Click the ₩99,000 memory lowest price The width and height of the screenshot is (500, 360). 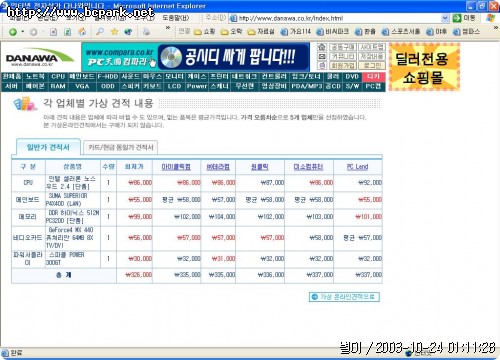[x=140, y=217]
